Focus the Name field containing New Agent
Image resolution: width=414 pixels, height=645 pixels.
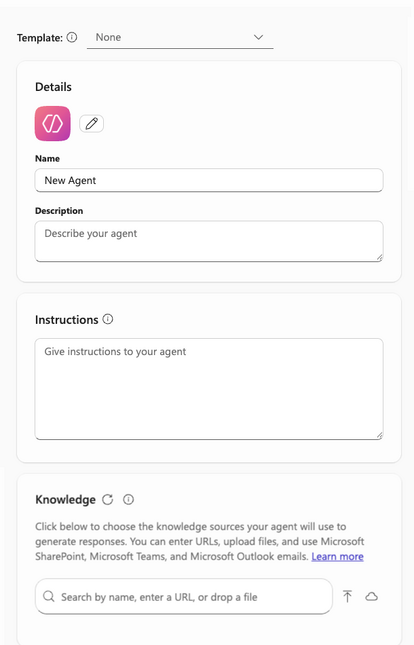coord(209,180)
